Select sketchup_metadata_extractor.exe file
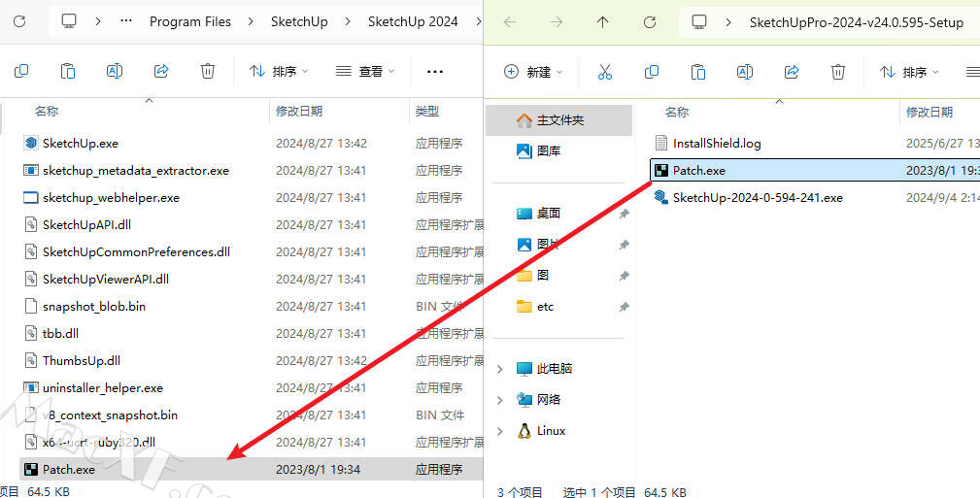Image resolution: width=980 pixels, height=498 pixels. point(136,170)
